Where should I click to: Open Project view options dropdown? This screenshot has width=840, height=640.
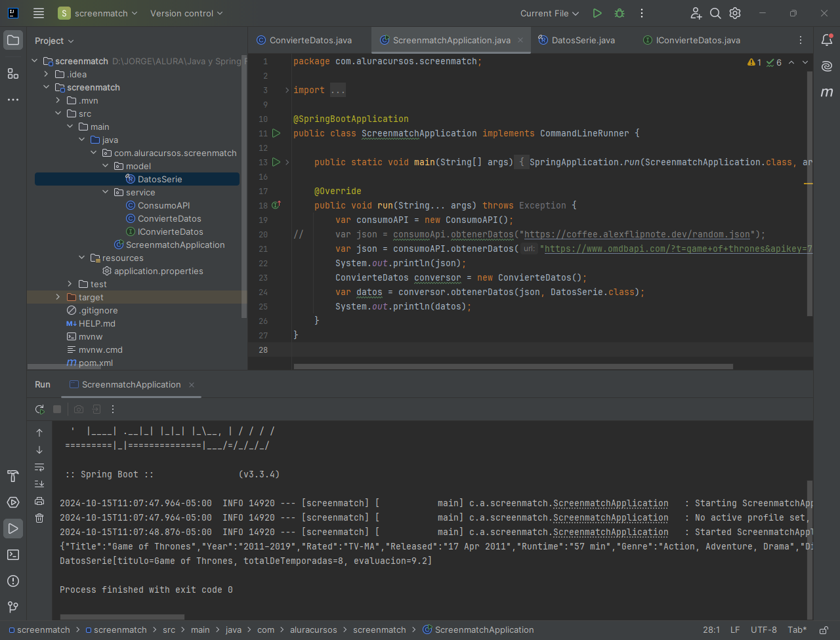(x=54, y=41)
